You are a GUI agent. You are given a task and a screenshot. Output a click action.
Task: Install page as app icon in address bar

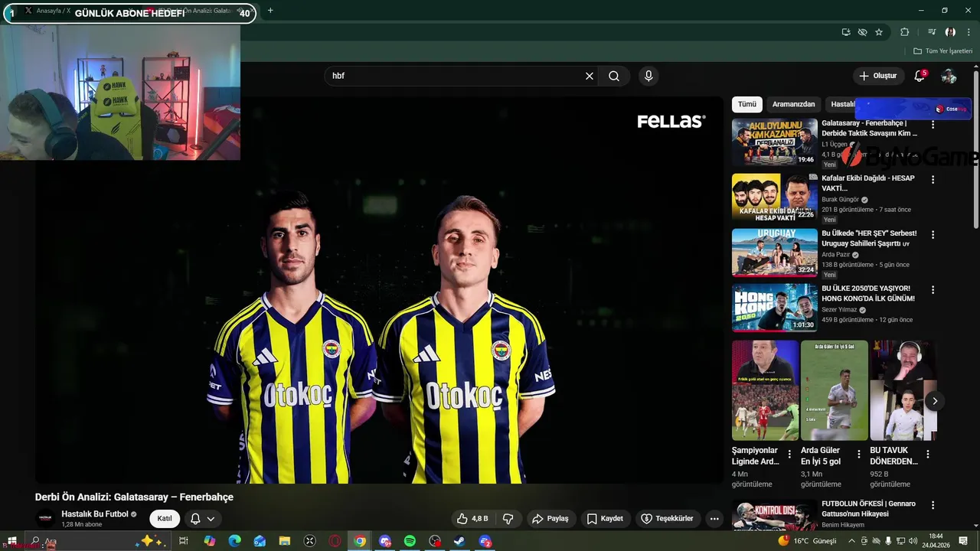pyautogui.click(x=846, y=32)
